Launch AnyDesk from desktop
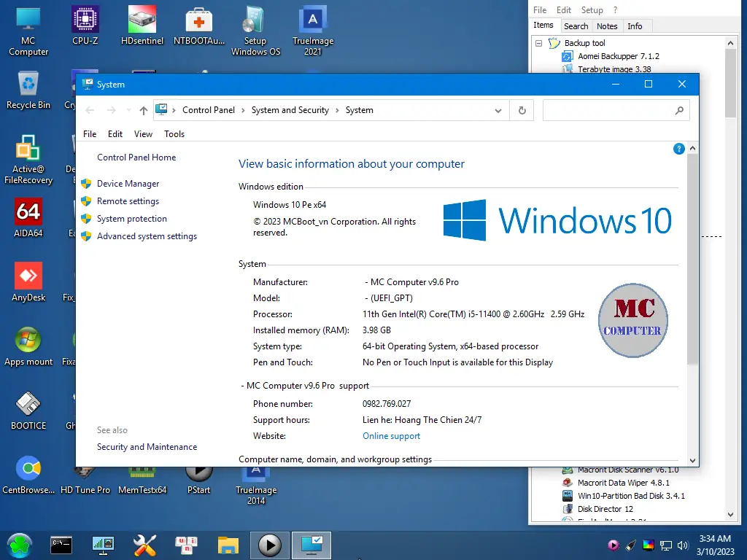Viewport: 747px width, 560px height. pos(28,282)
